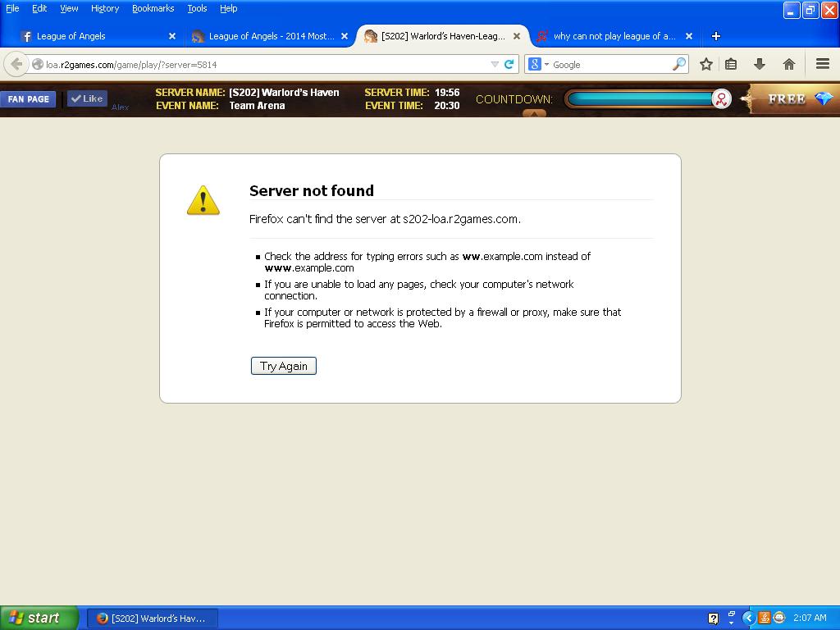840x630 pixels.
Task: Reload the page with refresh icon
Action: point(509,64)
